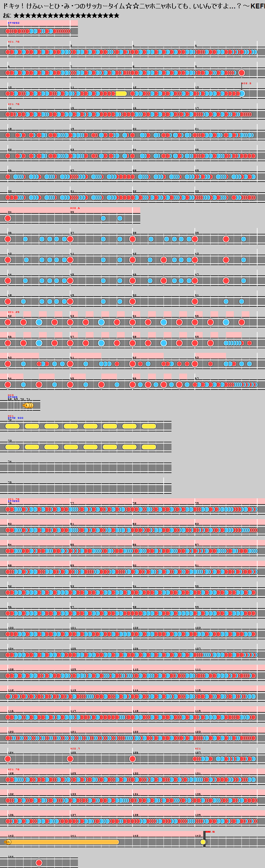This screenshot has height=868, width=265.
Task: Click the large red note starting measure 52
Action: click(x=8, y=323)
